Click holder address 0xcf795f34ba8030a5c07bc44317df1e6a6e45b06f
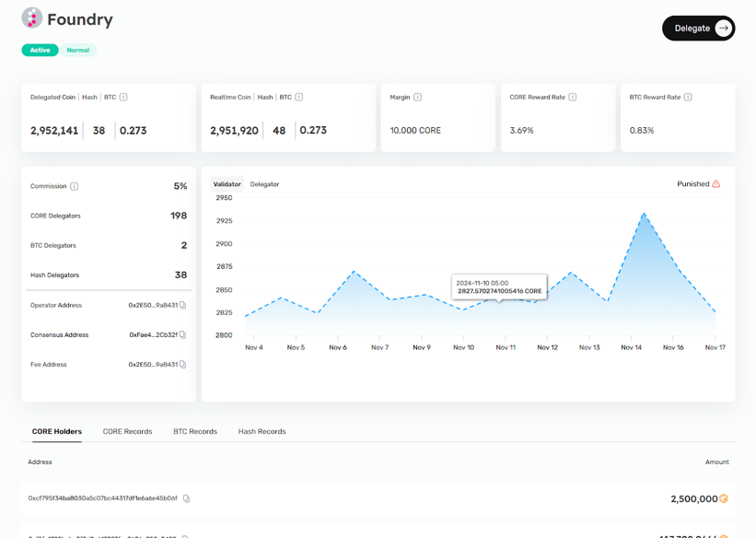 click(103, 498)
